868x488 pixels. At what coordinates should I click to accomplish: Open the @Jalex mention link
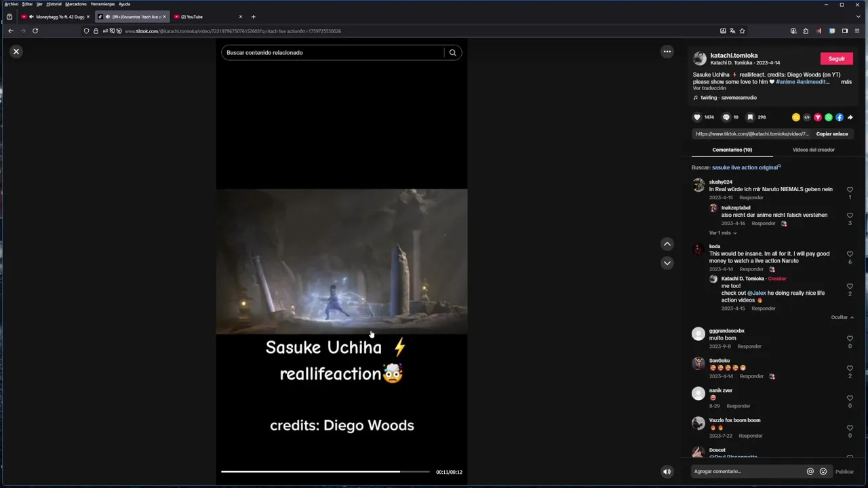click(756, 293)
